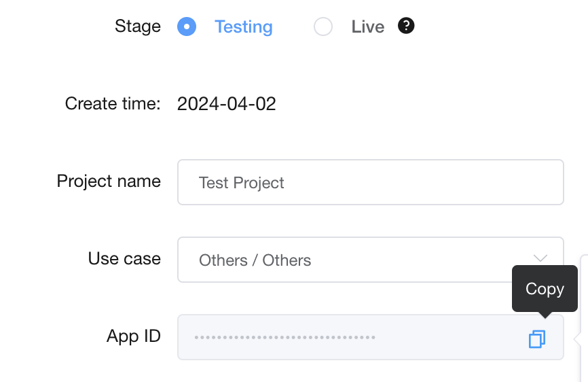588x382 pixels.
Task: Select the Others / Others value text
Action: click(x=255, y=260)
